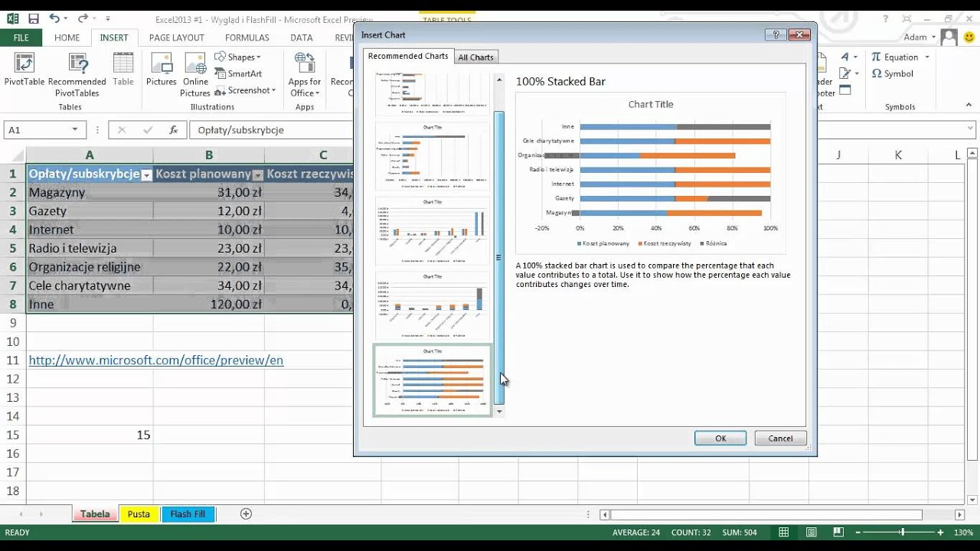Add a new worksheet with plus icon

coord(246,514)
